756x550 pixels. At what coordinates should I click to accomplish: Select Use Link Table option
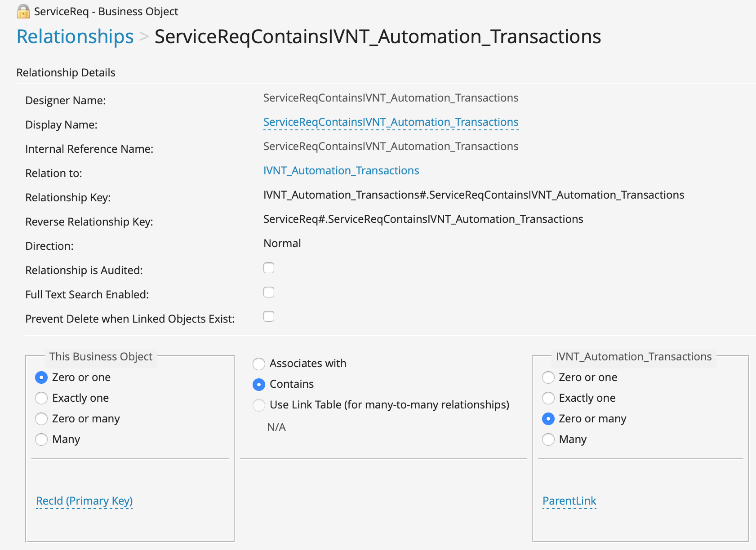tap(259, 405)
